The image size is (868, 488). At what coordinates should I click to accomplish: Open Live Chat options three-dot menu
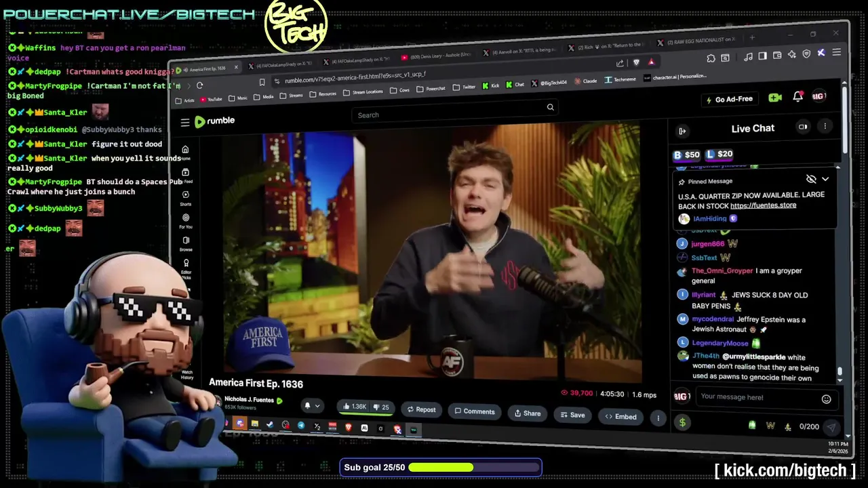point(825,126)
